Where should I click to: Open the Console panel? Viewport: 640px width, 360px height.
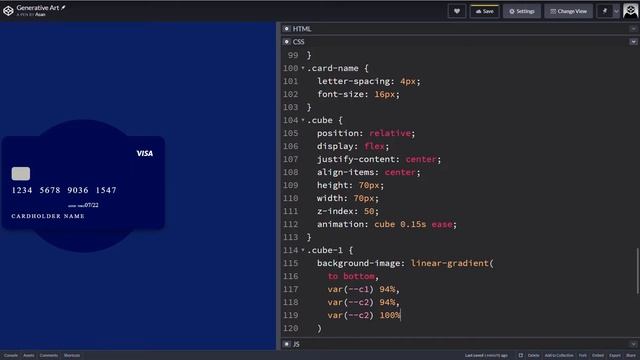pyautogui.click(x=11, y=356)
